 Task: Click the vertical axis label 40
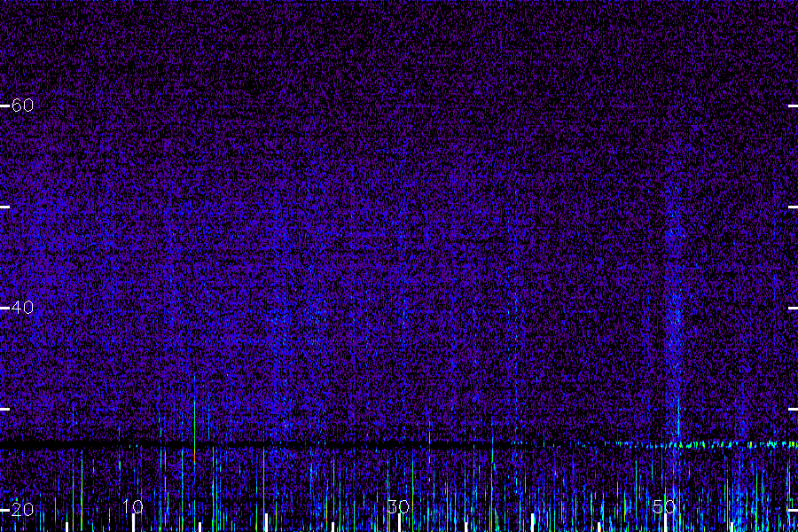tap(22, 308)
